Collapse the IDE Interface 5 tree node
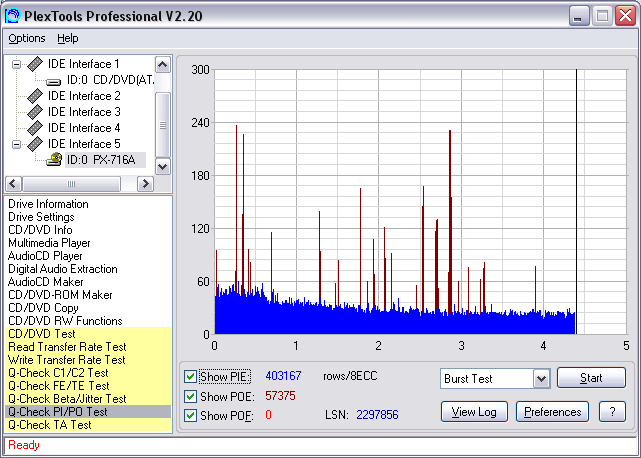 tap(16, 144)
